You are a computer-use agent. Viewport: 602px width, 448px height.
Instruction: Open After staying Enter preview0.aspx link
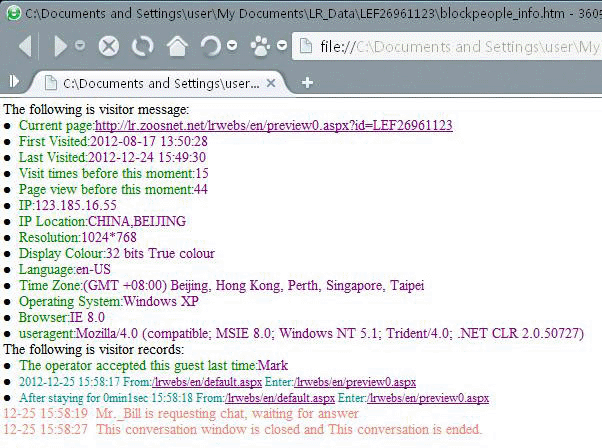[x=428, y=398]
